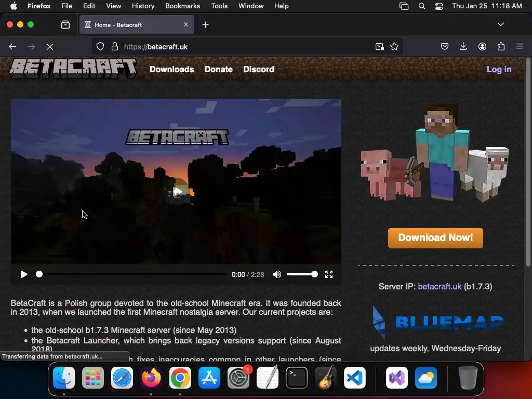Open the History menu
532x399 pixels.
(x=143, y=6)
